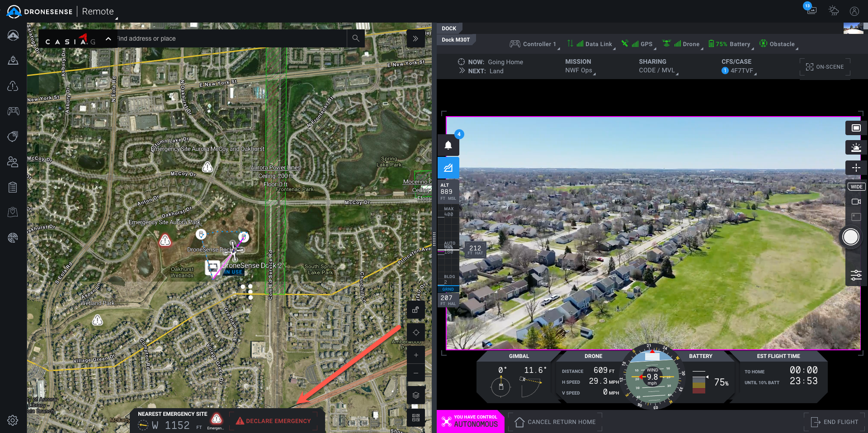Viewport: 868px width, 433px height.
Task: Select the terrain profile icon below bell
Action: point(448,168)
